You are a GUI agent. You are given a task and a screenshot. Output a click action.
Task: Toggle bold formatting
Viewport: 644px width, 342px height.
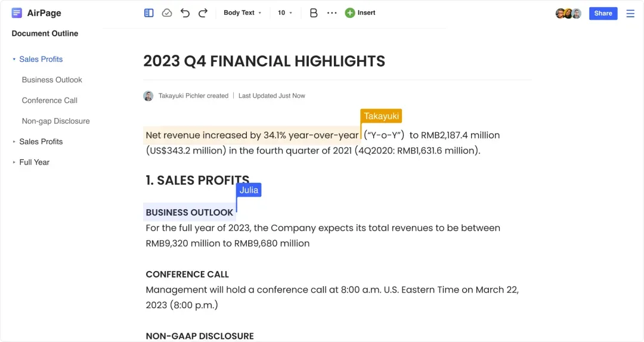[x=314, y=13]
